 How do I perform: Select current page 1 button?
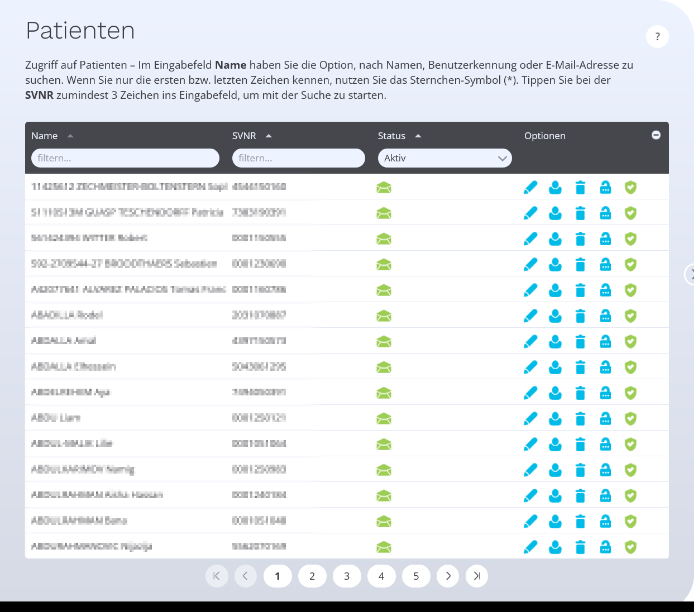click(278, 576)
